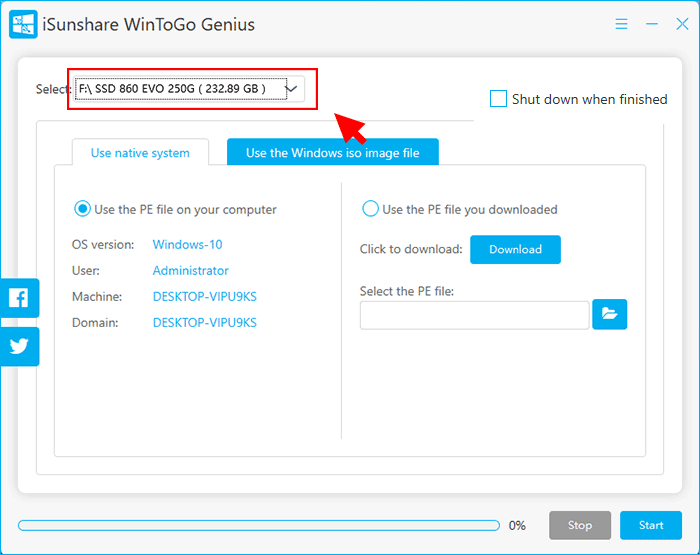
Task: Switch to Use the Windows iso image file tab
Action: 333,152
